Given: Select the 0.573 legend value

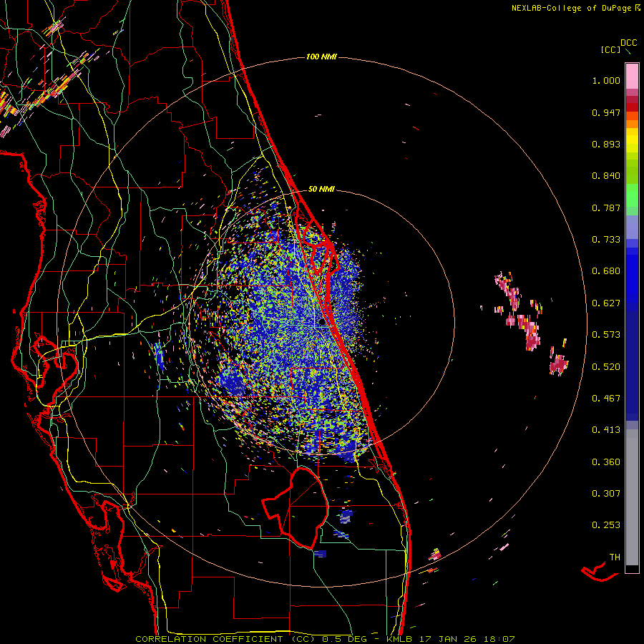Looking at the screenshot, I should (x=606, y=335).
